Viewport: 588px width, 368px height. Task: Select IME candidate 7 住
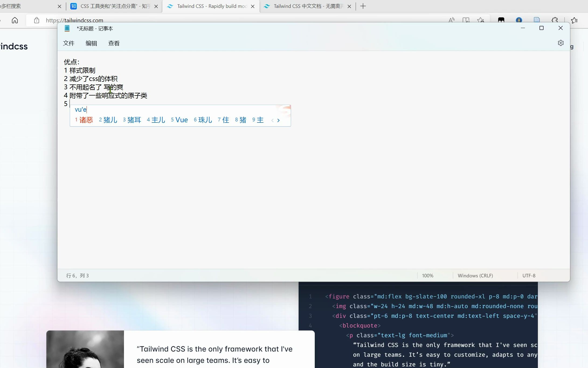click(223, 120)
